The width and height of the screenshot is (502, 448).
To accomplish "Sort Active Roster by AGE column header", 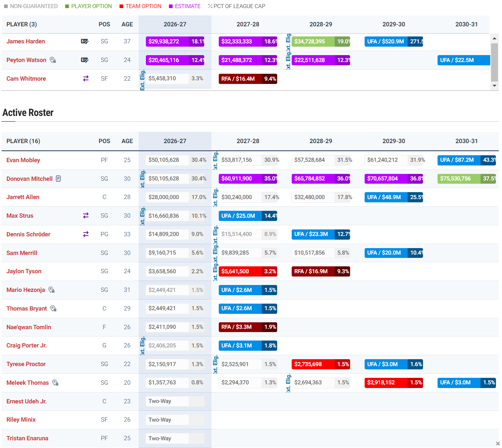I will [127, 141].
